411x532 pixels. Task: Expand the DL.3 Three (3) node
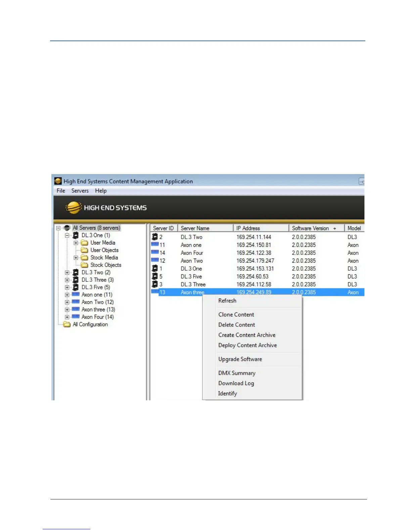coord(67,280)
